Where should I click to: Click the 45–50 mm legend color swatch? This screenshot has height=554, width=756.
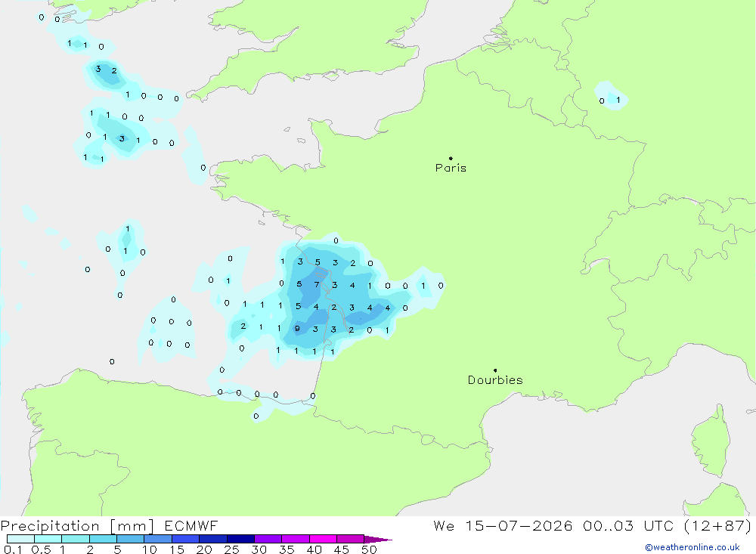(x=350, y=539)
